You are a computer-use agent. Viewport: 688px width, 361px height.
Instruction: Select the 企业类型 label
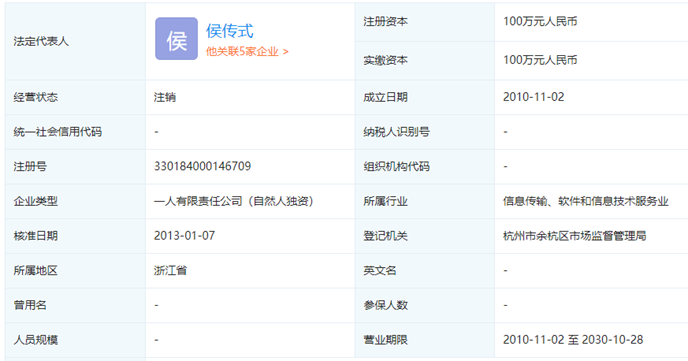pos(36,201)
